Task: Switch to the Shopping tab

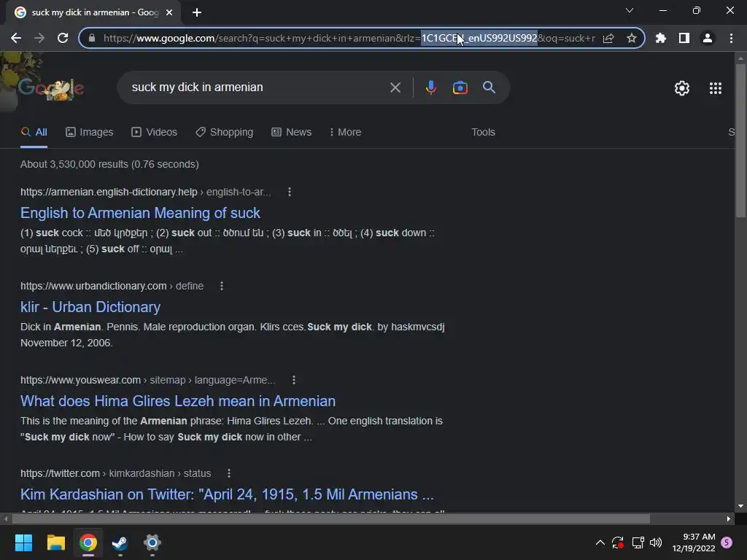Action: [225, 133]
